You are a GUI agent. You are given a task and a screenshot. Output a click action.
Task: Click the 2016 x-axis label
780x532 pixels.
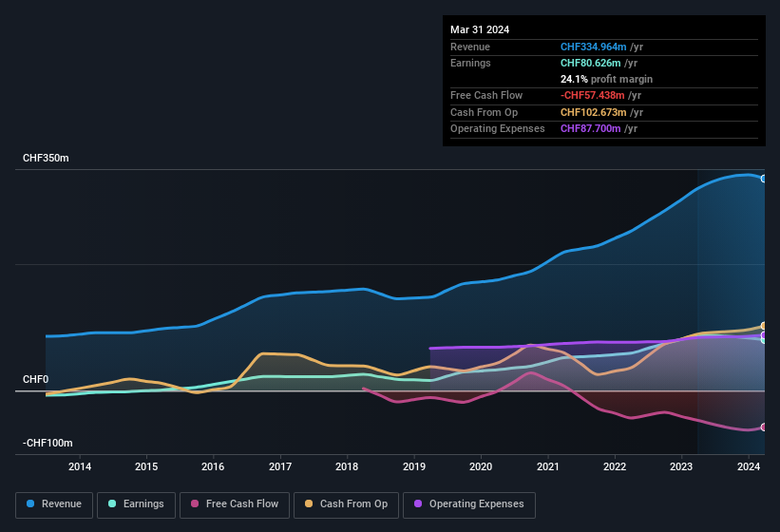pyautogui.click(x=213, y=466)
